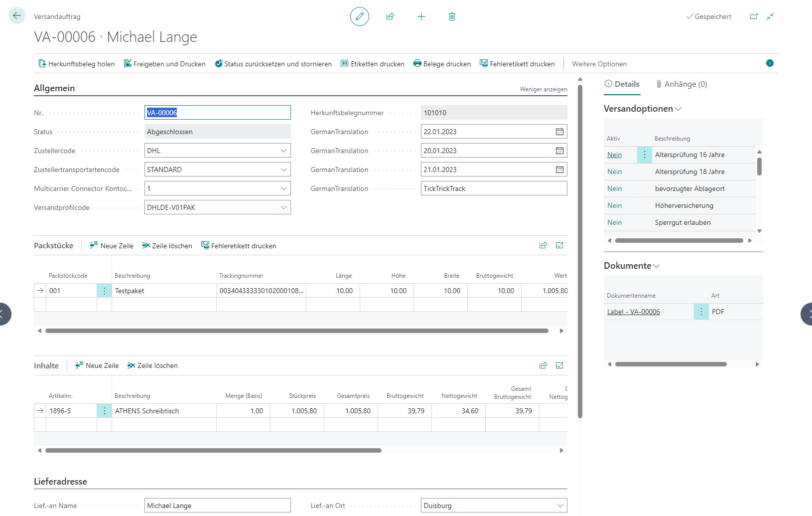This screenshot has height=516, width=812.
Task: Click the share icon in header
Action: 390,16
